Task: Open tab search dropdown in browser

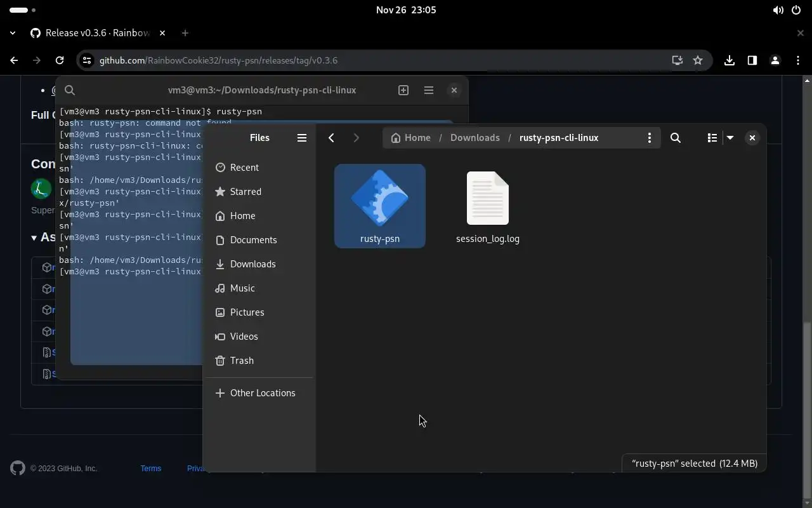Action: pos(13,33)
